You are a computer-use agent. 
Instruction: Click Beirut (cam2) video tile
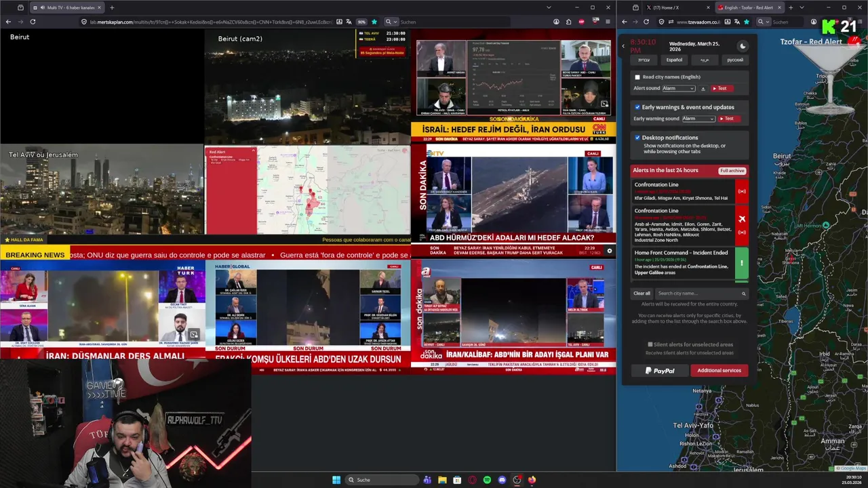[x=307, y=87]
